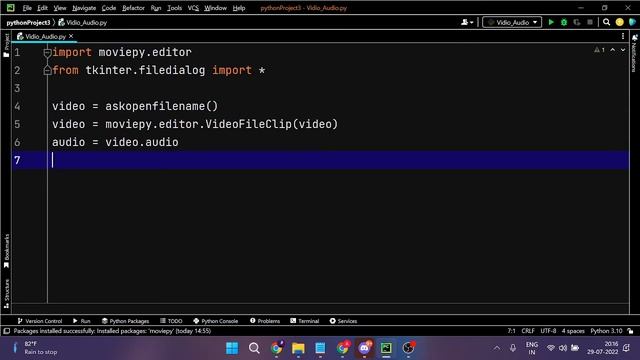Open the editor tabs three-dot menu

(x=623, y=36)
